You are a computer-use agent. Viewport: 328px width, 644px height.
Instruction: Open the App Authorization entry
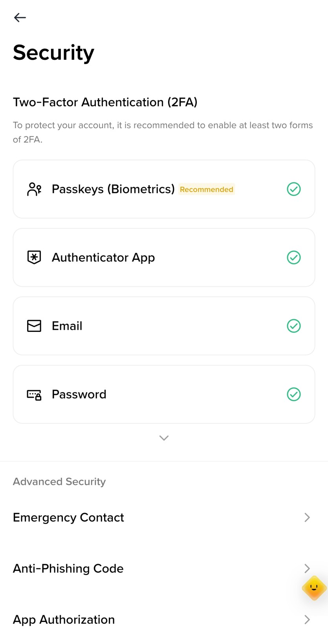(x=164, y=620)
